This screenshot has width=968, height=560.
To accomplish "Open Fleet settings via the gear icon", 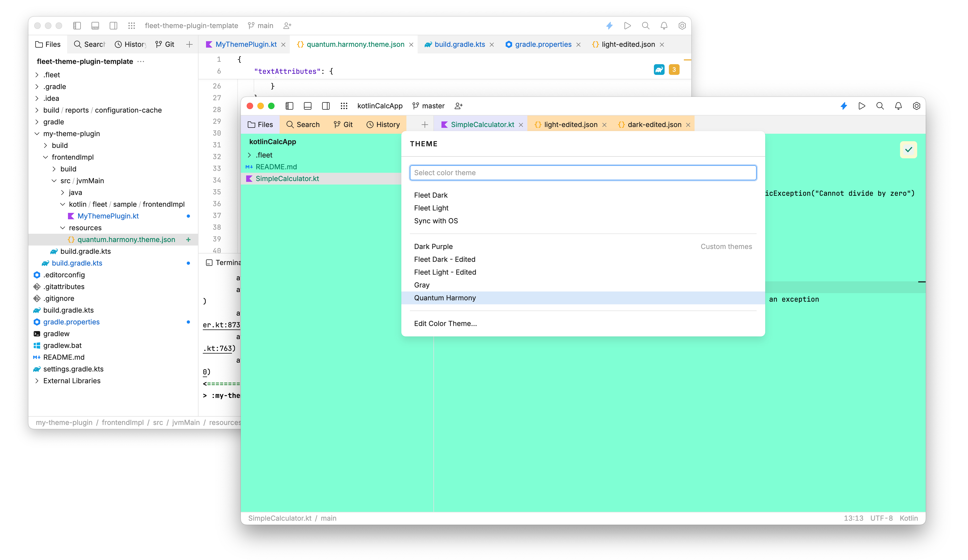I will point(917,106).
